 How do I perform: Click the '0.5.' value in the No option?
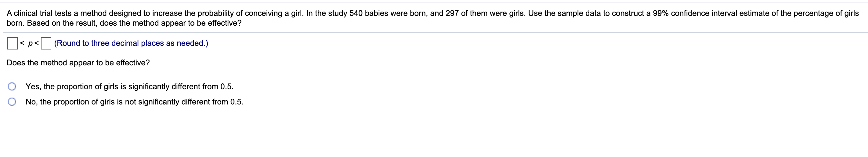click(x=237, y=102)
